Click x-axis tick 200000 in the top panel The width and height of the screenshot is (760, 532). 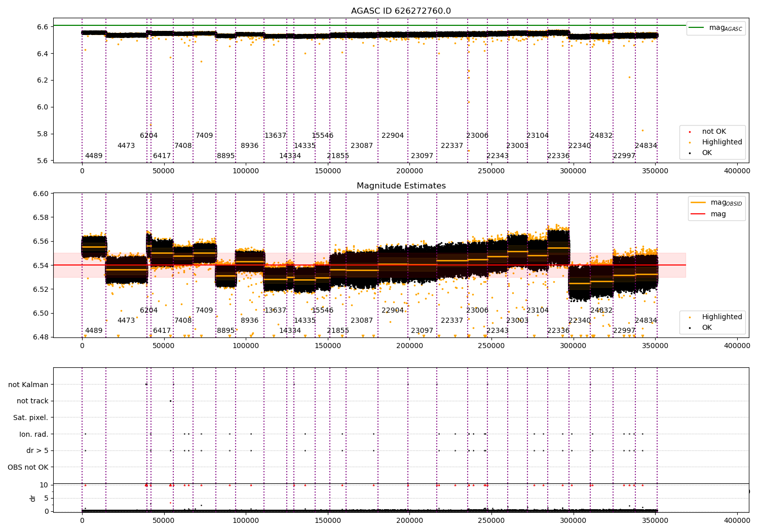409,171
